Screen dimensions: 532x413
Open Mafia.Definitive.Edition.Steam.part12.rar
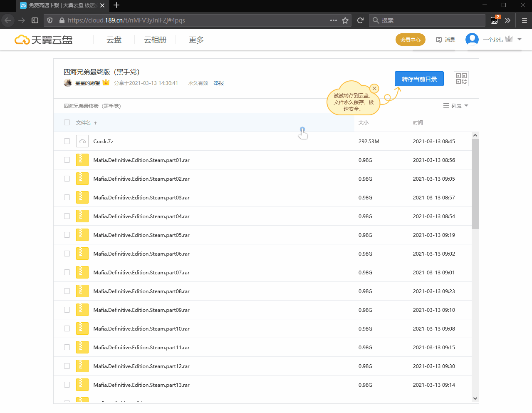point(141,366)
